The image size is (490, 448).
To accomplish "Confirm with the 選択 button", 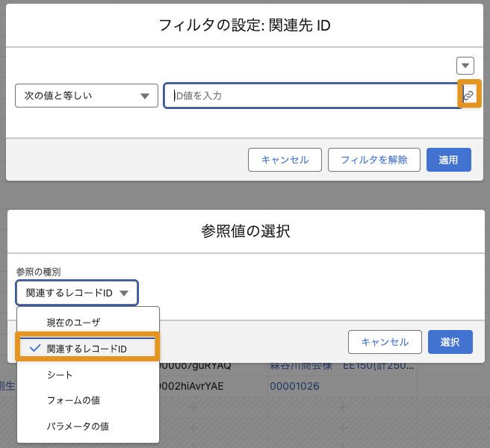I will coord(450,342).
